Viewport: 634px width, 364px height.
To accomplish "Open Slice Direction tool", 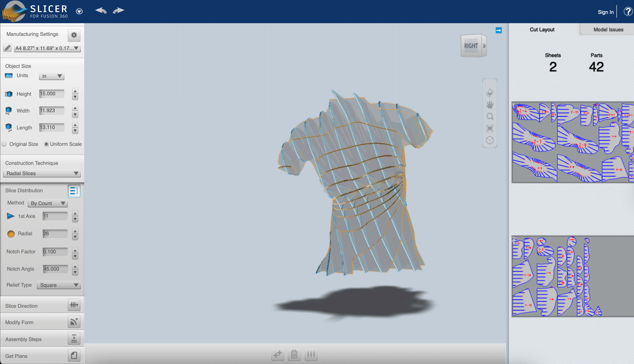I will point(74,305).
